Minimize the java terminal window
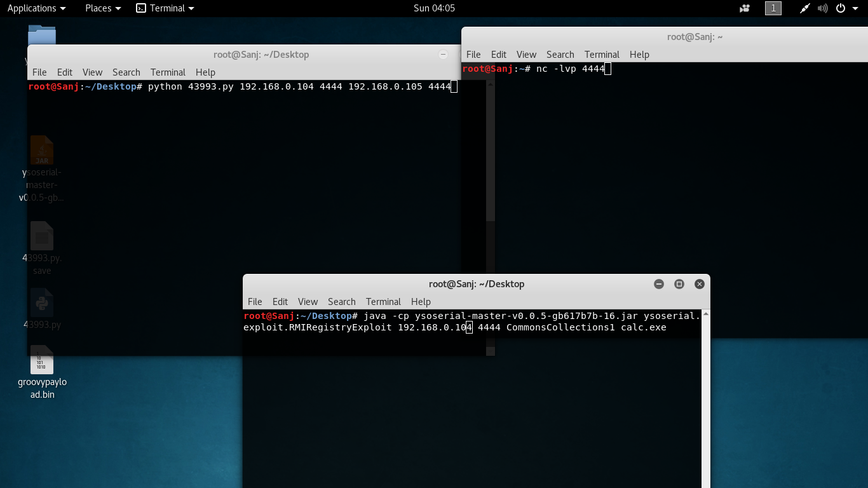The image size is (868, 488). (x=659, y=284)
